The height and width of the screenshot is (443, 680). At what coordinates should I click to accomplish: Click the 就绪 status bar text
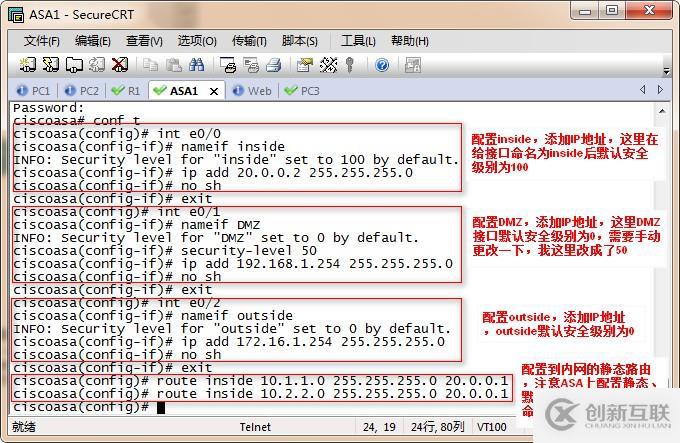(x=24, y=427)
